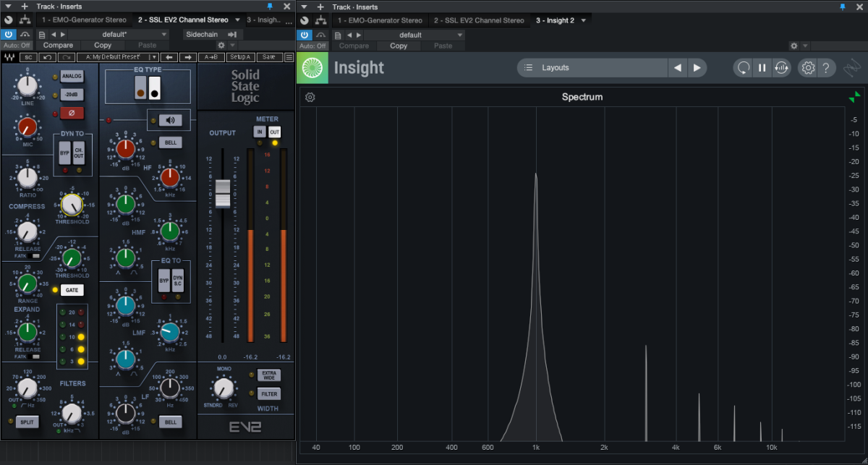868x465 pixels.
Task: Click preset file icon in SSL window
Action: (x=42, y=35)
